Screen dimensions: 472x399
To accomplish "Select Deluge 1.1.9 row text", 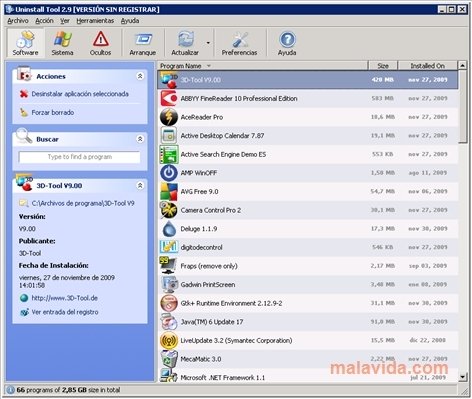I will [x=199, y=229].
